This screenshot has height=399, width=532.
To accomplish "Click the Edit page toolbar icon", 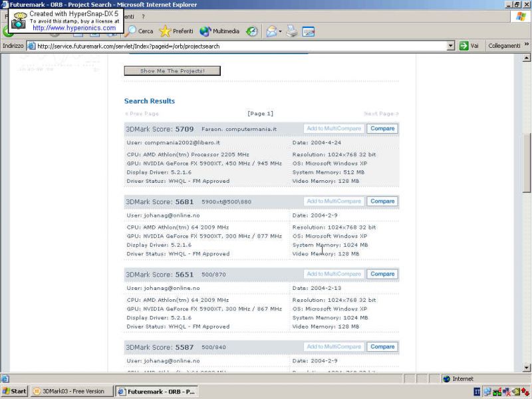I will coord(308,31).
